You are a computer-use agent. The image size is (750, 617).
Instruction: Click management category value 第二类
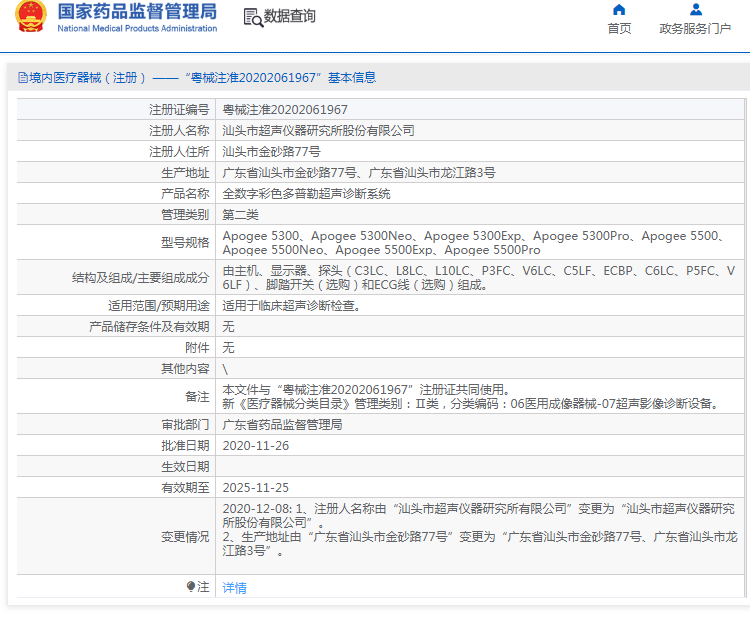pos(241,215)
